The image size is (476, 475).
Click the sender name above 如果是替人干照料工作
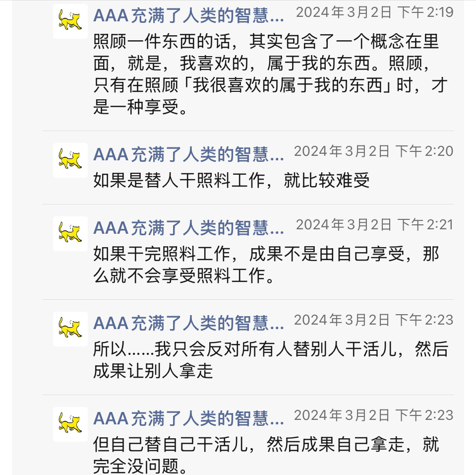click(x=188, y=155)
